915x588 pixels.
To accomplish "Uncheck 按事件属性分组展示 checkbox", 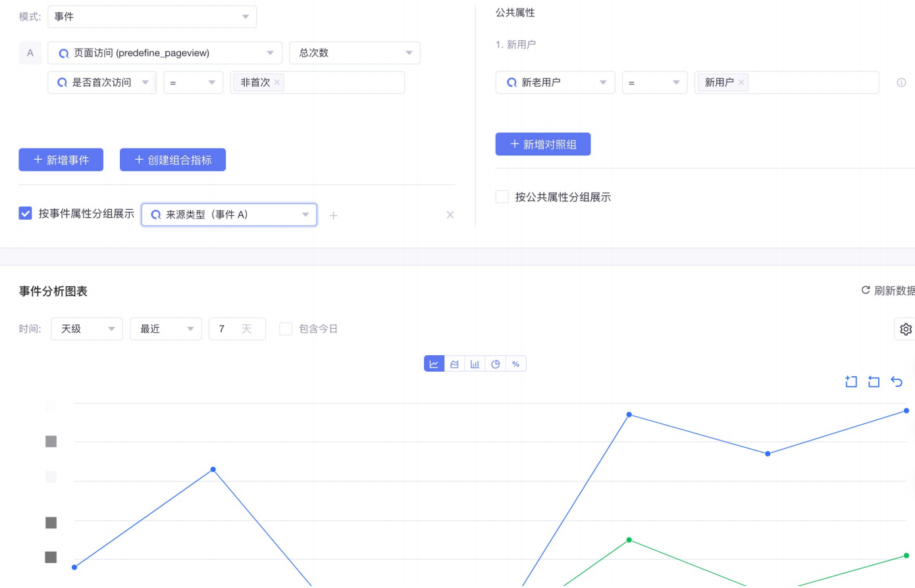I will point(25,213).
